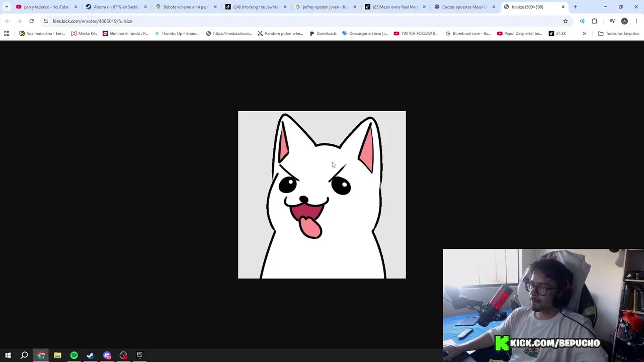Open Steam from the taskbar

(90, 355)
